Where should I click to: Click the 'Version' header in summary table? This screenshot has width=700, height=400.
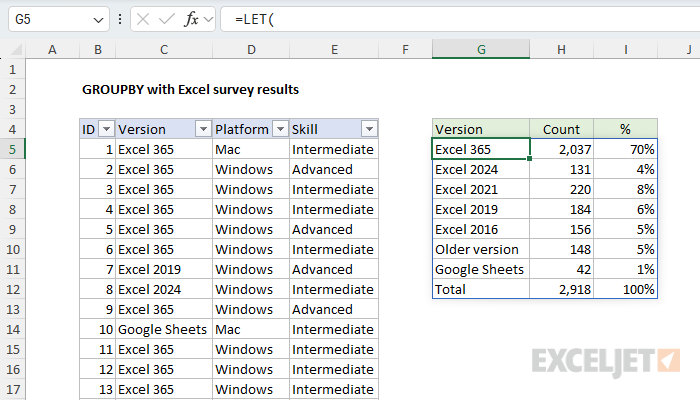(481, 129)
